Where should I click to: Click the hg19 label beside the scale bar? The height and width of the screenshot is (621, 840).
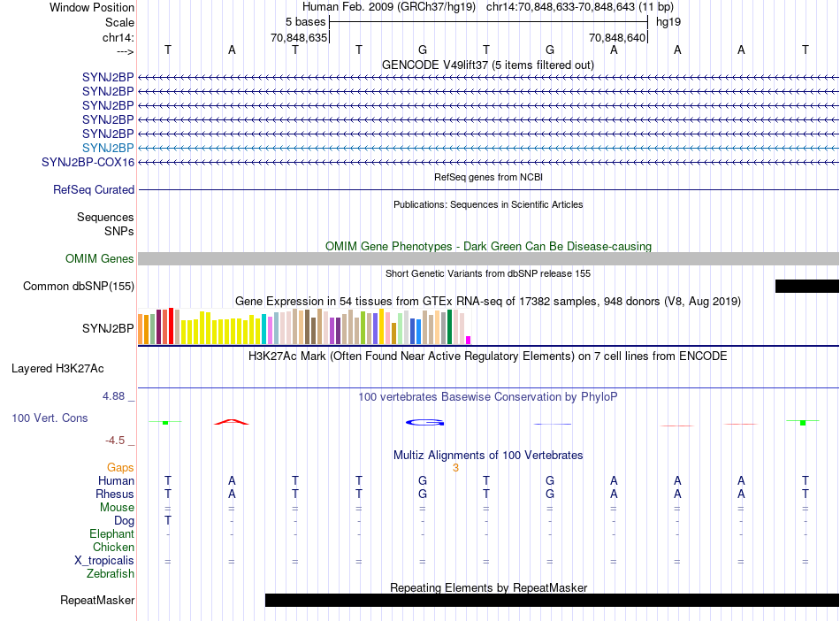[x=668, y=22]
